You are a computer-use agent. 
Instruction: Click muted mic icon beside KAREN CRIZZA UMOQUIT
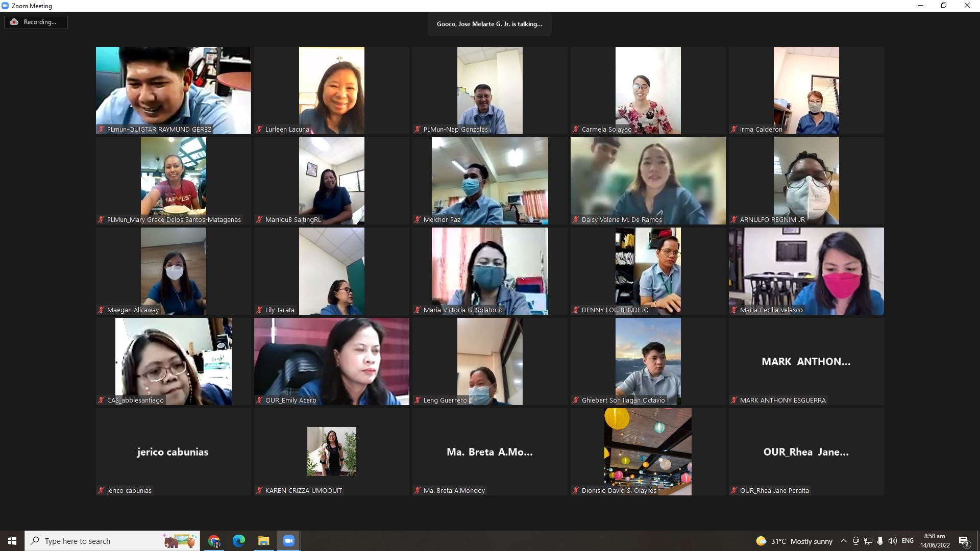259,491
